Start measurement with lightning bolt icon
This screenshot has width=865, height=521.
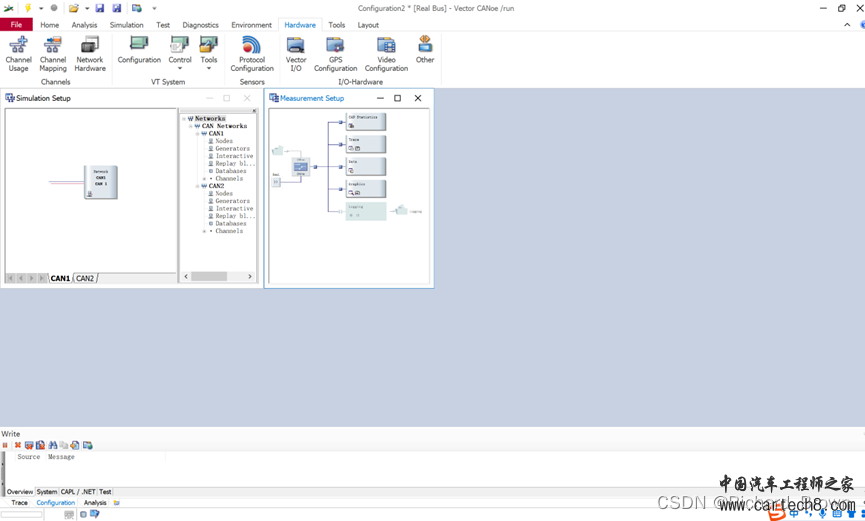pos(28,8)
